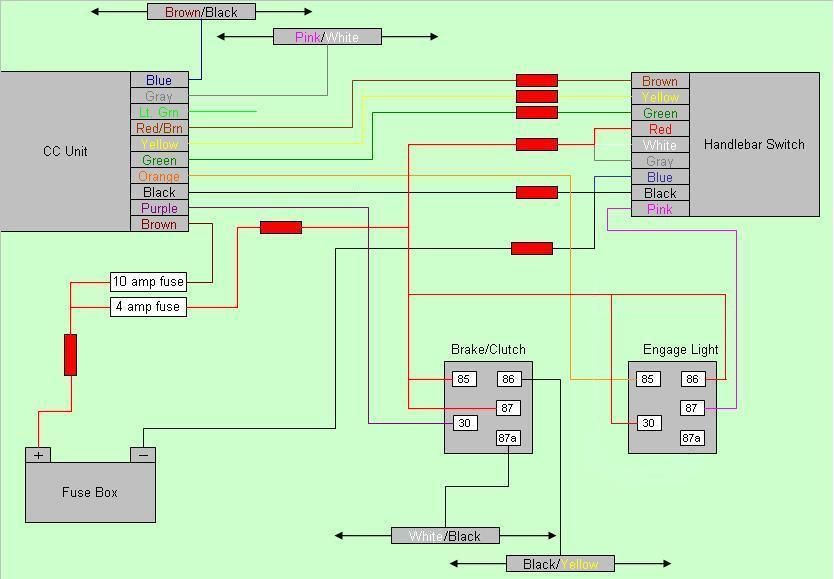The height and width of the screenshot is (579, 834).
Task: Click the 4 amp fuse label
Action: (148, 306)
